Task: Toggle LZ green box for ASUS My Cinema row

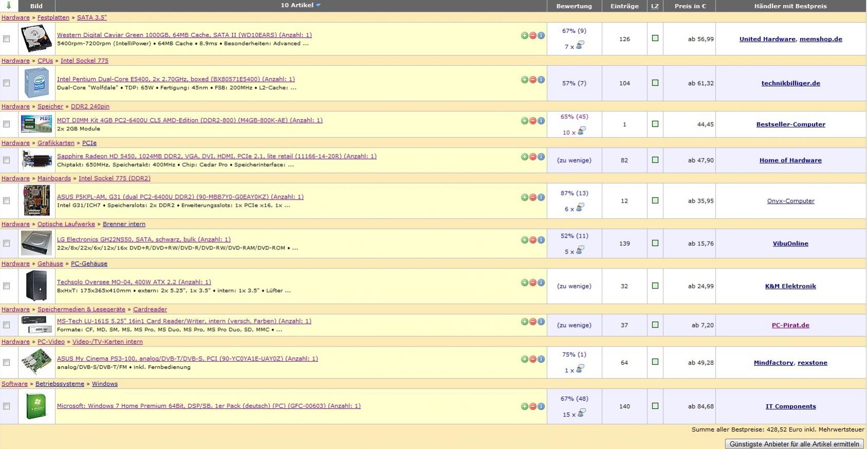Action: (x=655, y=362)
